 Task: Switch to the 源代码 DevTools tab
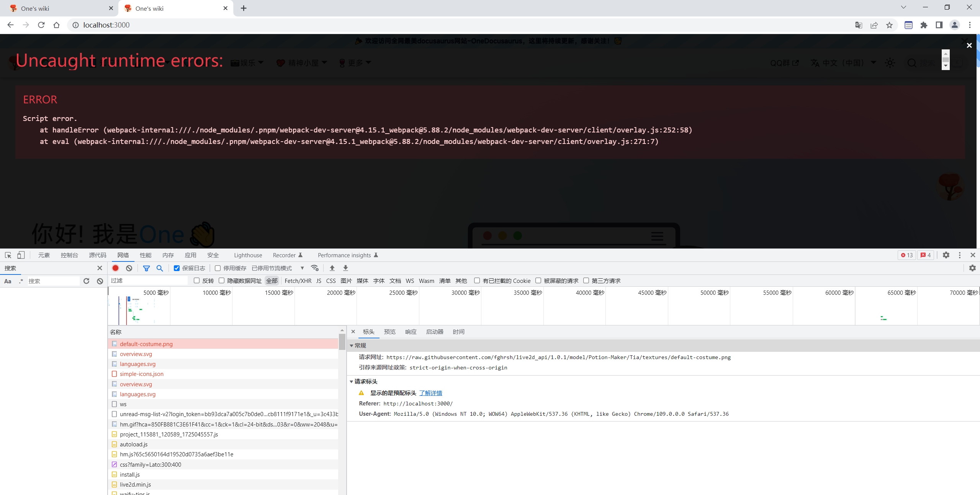click(98, 255)
